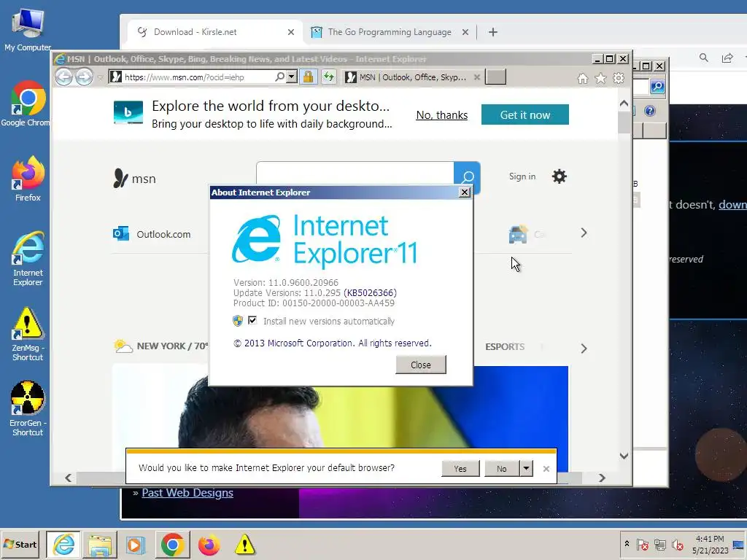Click Internet Explorer taskbar icon
Screen dimensions: 747x560
[x=63, y=544]
